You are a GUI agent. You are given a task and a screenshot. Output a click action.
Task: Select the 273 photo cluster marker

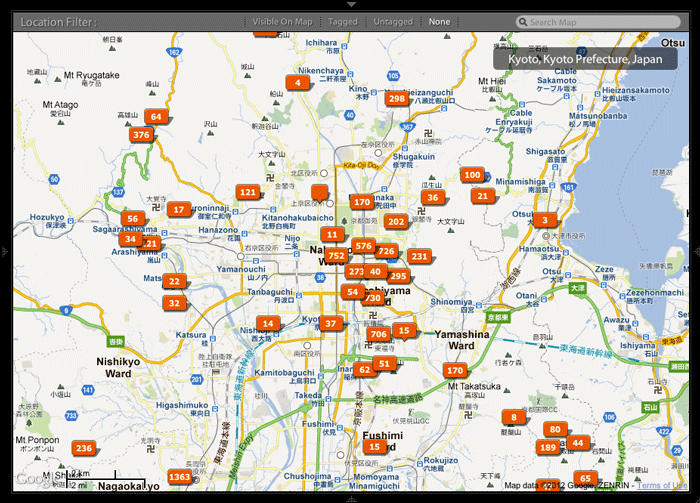click(356, 271)
